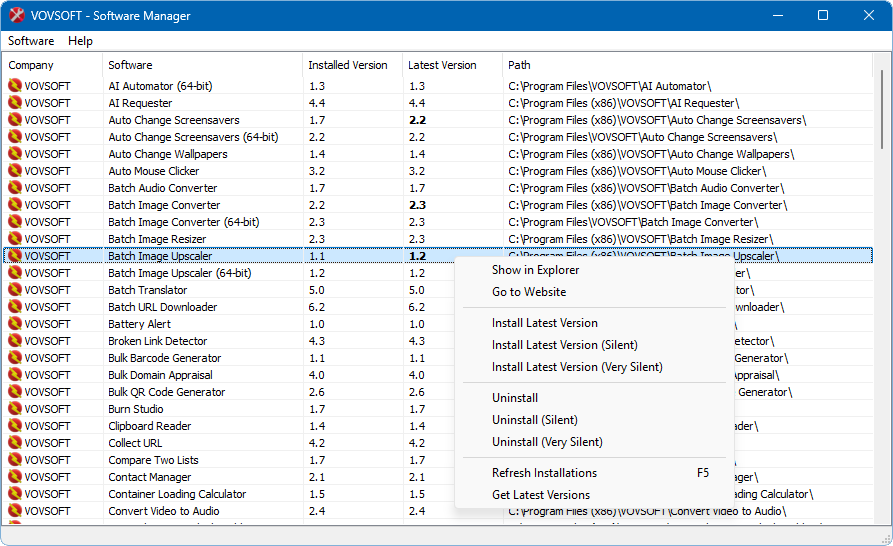Click the icon in Batch Translator row

(15, 289)
